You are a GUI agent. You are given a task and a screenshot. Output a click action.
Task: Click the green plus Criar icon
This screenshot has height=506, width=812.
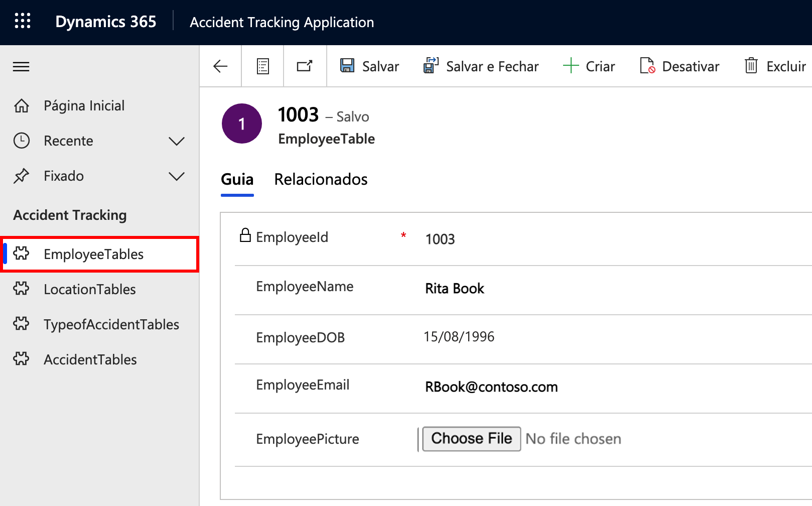[571, 66]
